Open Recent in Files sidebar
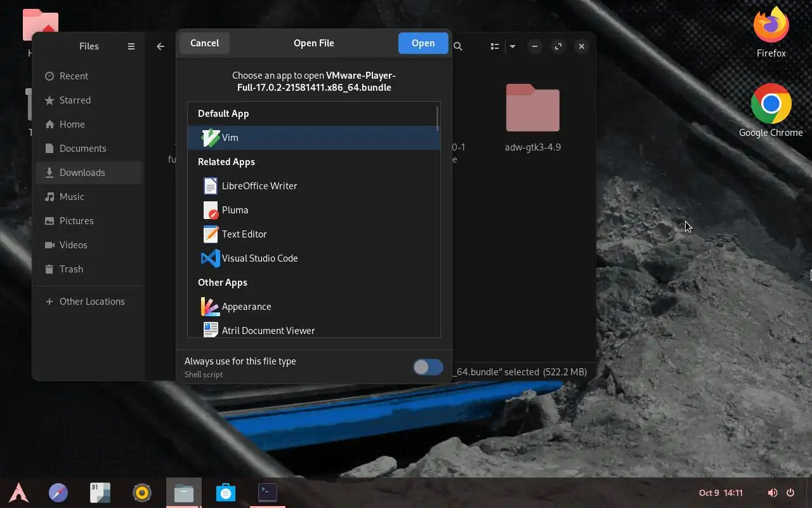812x508 pixels. 89,76
